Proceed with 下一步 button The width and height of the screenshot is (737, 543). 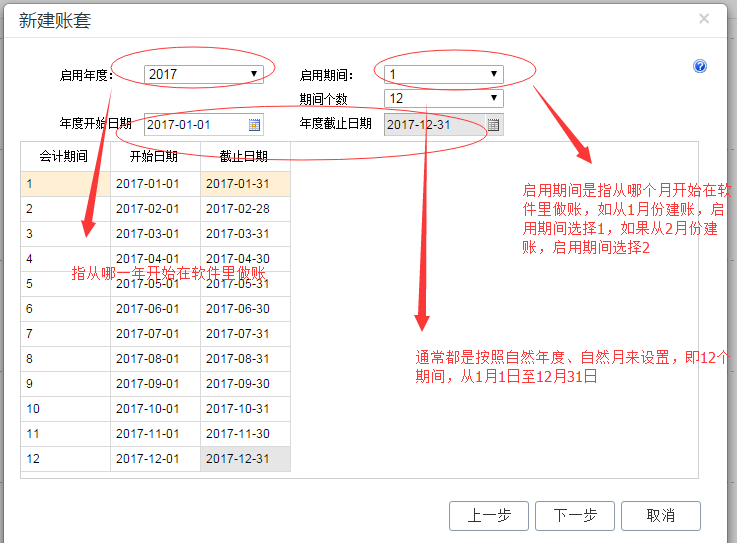575,516
